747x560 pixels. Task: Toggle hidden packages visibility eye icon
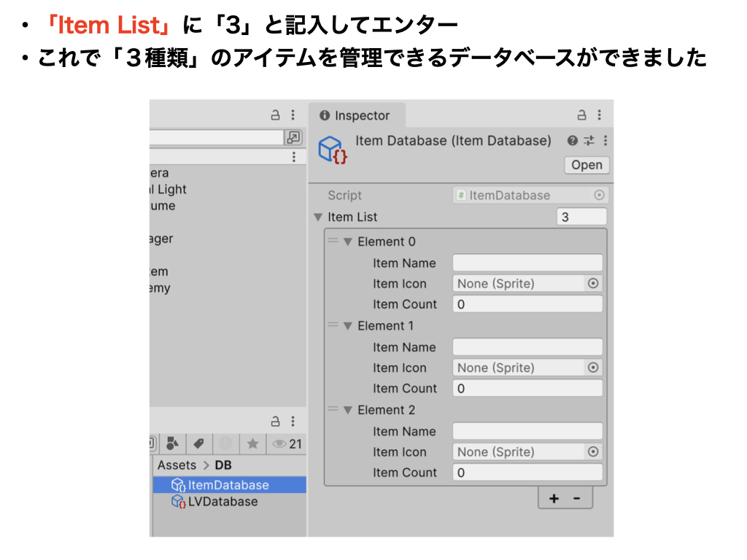pyautogui.click(x=286, y=444)
